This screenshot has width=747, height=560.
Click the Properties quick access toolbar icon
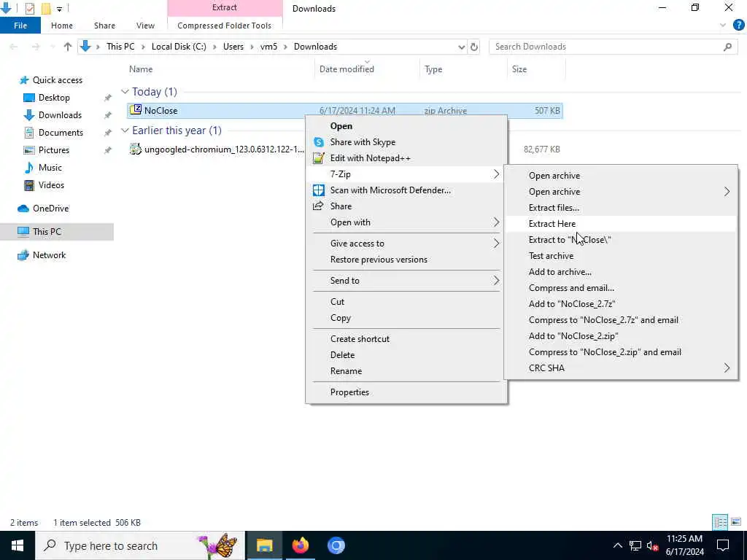29,8
